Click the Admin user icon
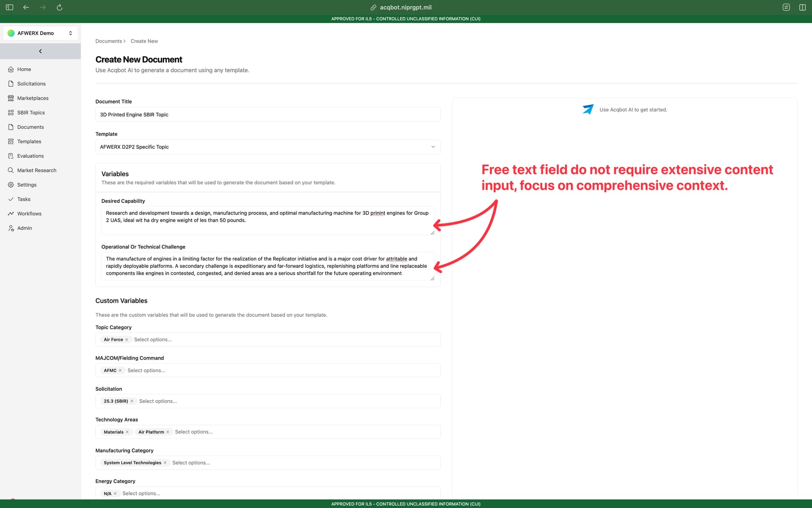 11,228
